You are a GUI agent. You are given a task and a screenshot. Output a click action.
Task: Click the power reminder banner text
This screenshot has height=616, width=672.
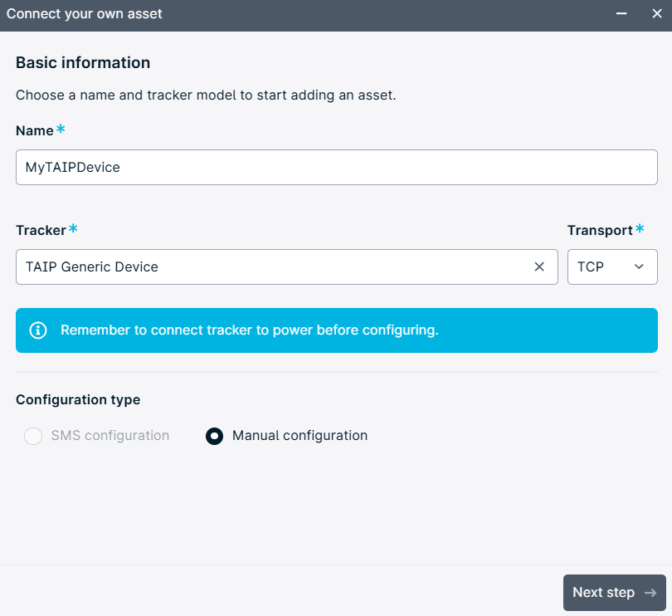pyautogui.click(x=250, y=330)
